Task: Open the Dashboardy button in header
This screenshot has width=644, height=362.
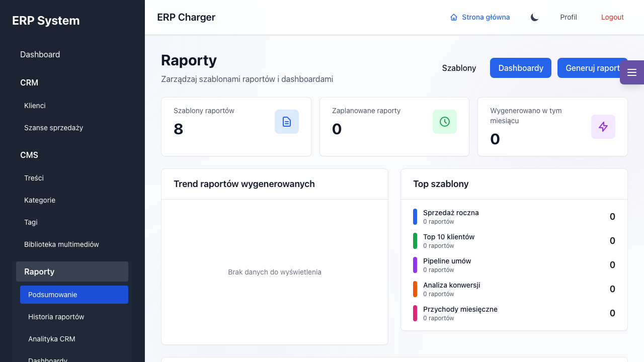Action: click(521, 68)
